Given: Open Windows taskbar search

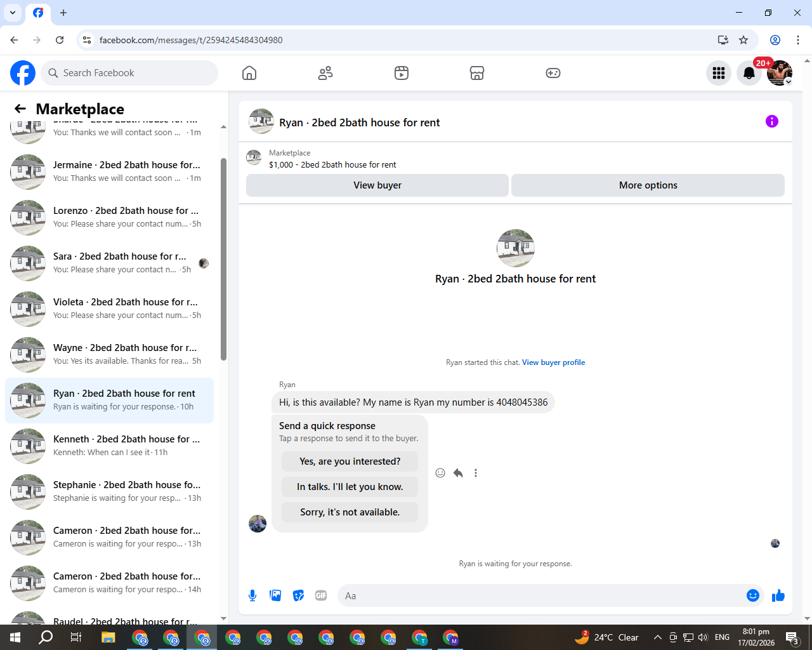Looking at the screenshot, I should click(x=46, y=637).
